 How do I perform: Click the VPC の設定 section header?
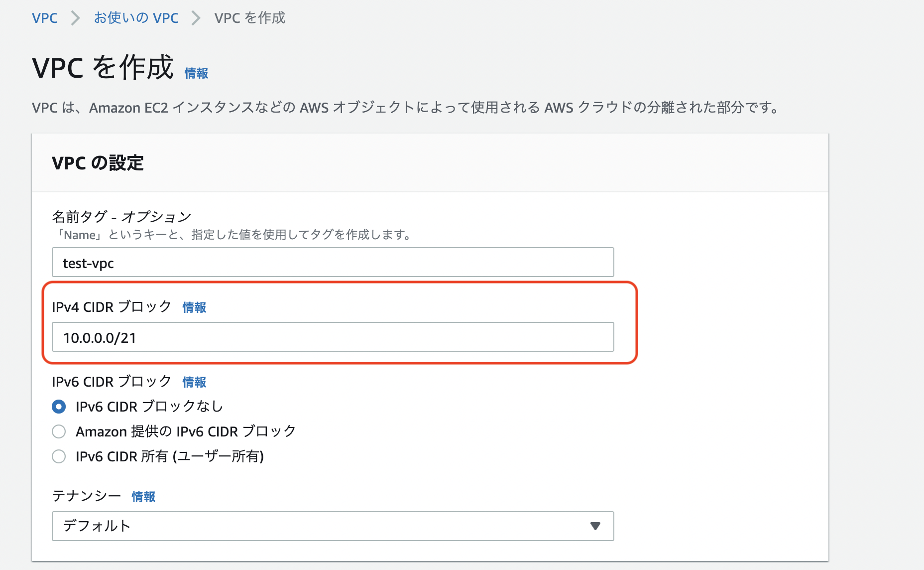(x=98, y=162)
